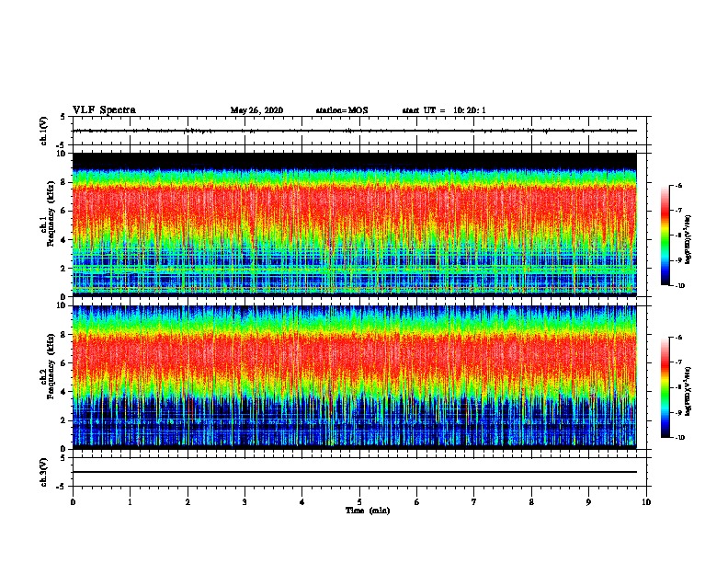728x563 pixels.
Task: Click time axis tick label "1"
Action: point(130,502)
